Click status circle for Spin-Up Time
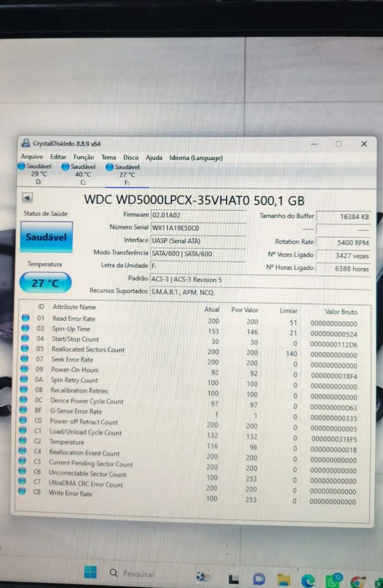The image size is (383, 588). (25, 328)
